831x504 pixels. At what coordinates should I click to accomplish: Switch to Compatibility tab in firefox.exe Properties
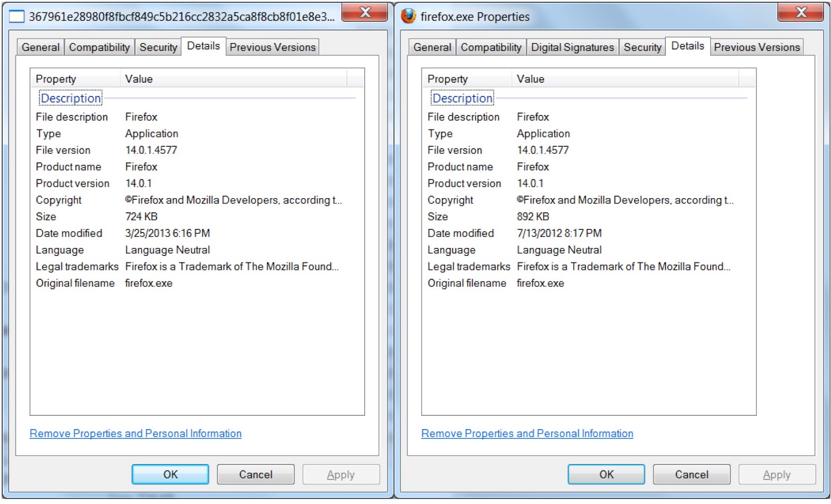click(x=491, y=47)
